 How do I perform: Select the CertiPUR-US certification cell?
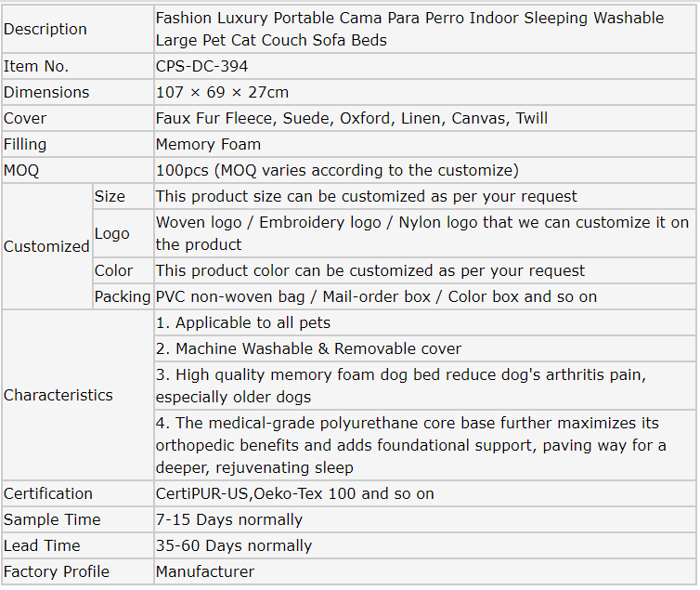click(x=295, y=493)
